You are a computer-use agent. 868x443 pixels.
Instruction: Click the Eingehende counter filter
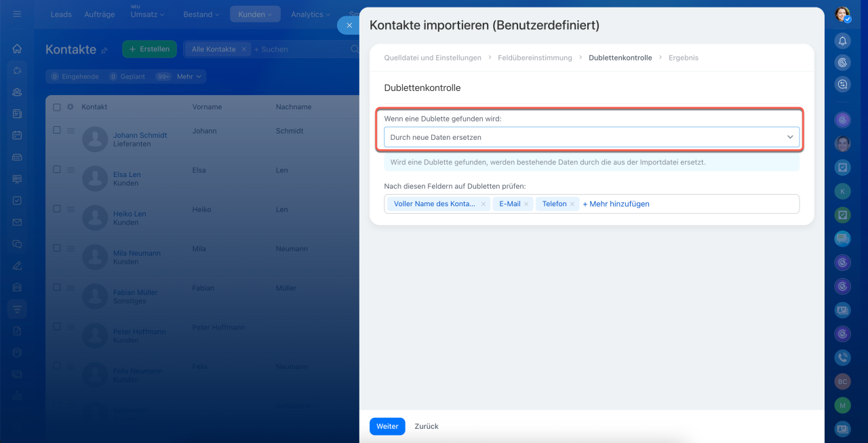(75, 77)
